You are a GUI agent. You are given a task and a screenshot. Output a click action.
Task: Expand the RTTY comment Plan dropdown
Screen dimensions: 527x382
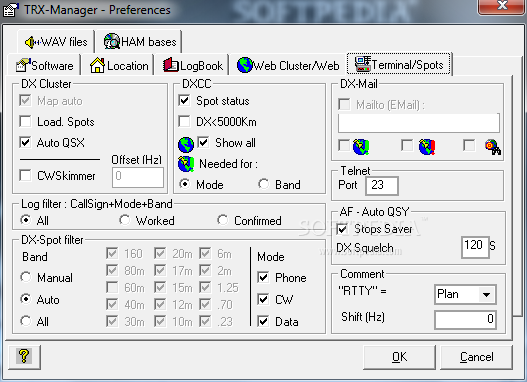click(486, 295)
